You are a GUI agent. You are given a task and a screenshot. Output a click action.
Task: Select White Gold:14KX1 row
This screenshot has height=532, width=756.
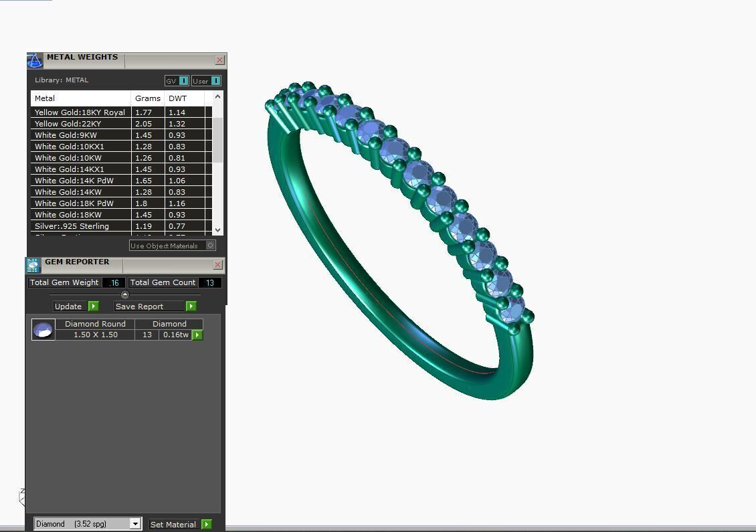click(x=122, y=169)
